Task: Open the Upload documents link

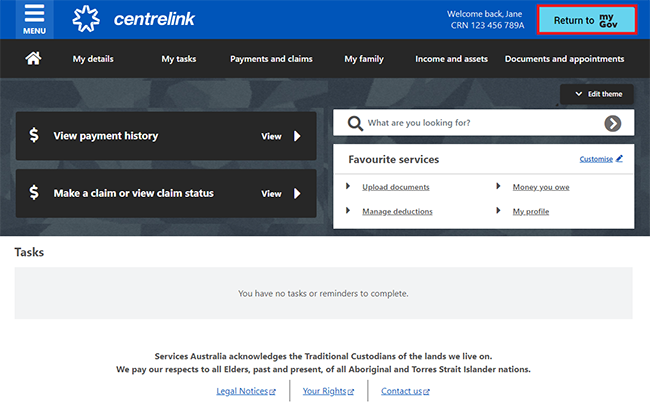Action: (395, 187)
